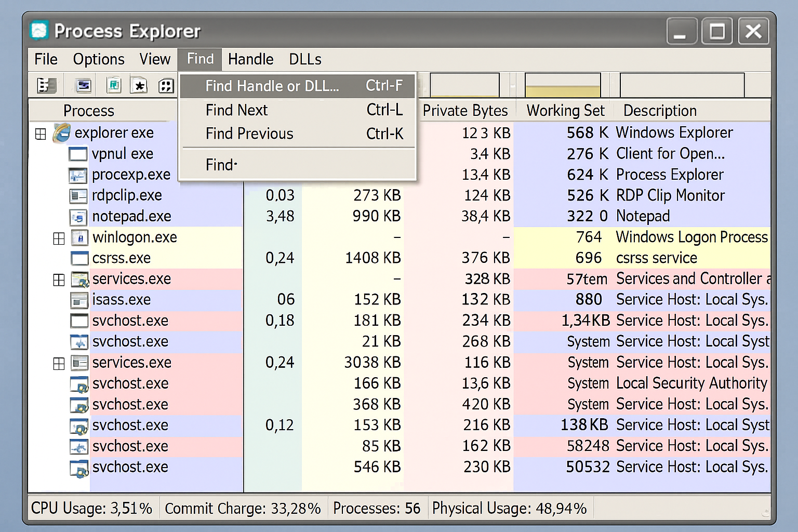798x532 pixels.
Task: Click the icon of services.exe with 3038 KB
Action: click(79, 363)
